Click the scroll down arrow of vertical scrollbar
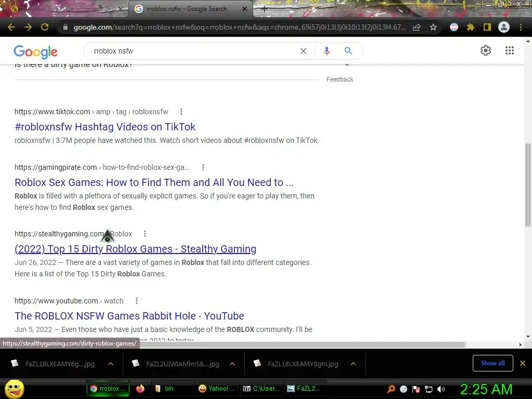The width and height of the screenshot is (532, 399). click(x=528, y=337)
